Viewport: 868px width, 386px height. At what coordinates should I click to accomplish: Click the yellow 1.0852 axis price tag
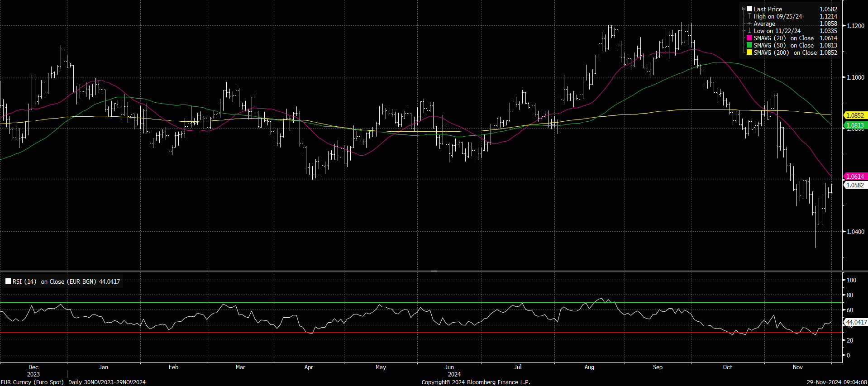(x=855, y=115)
